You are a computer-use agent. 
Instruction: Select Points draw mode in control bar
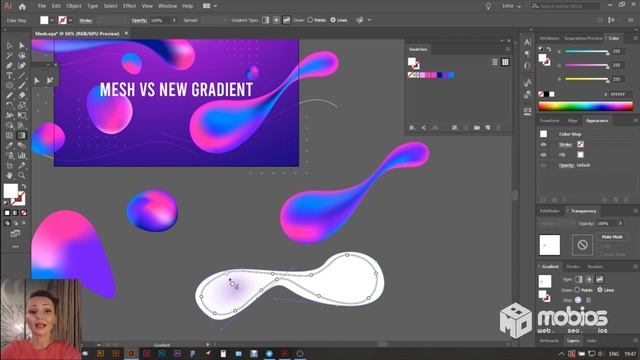click(310, 20)
